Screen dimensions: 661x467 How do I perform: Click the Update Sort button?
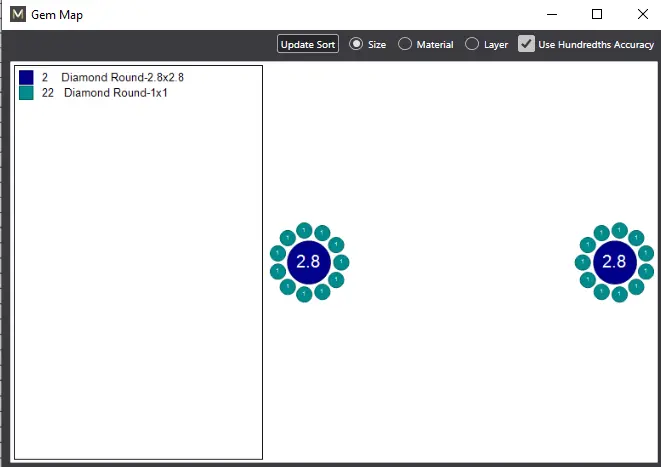308,45
